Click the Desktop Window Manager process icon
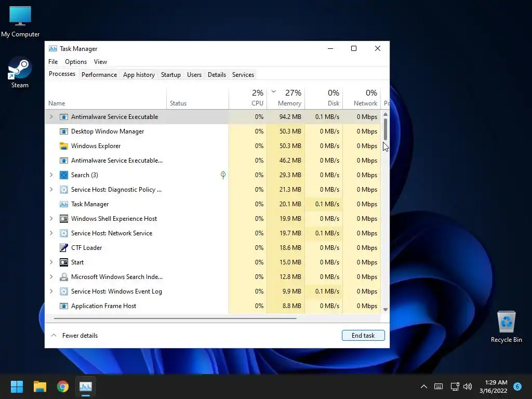 [64, 131]
